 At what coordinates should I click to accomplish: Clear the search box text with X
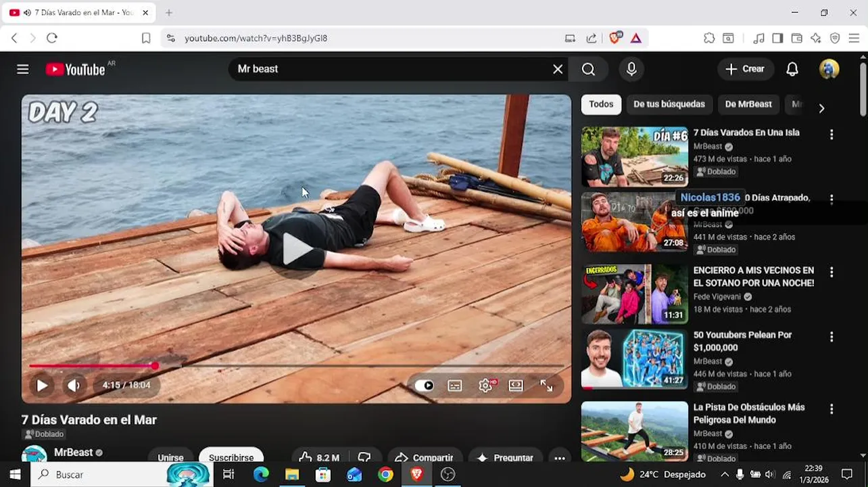[558, 69]
